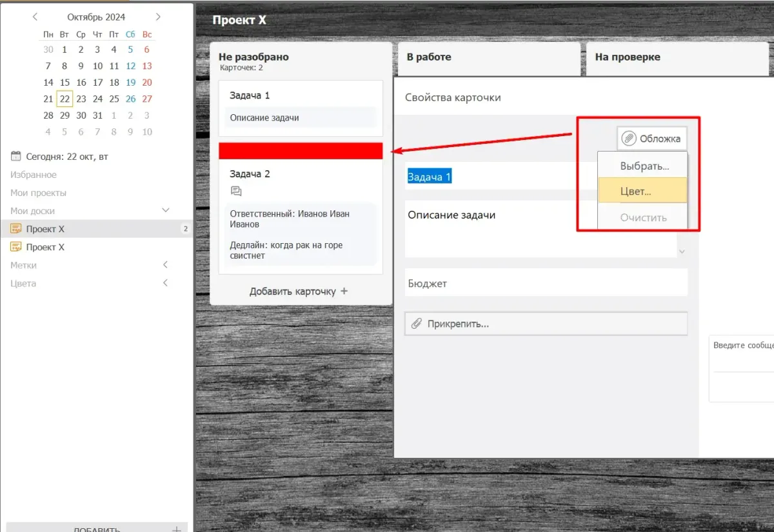Viewport: 774px width, 532px height.
Task: Click the Бюджет input field
Action: (546, 283)
